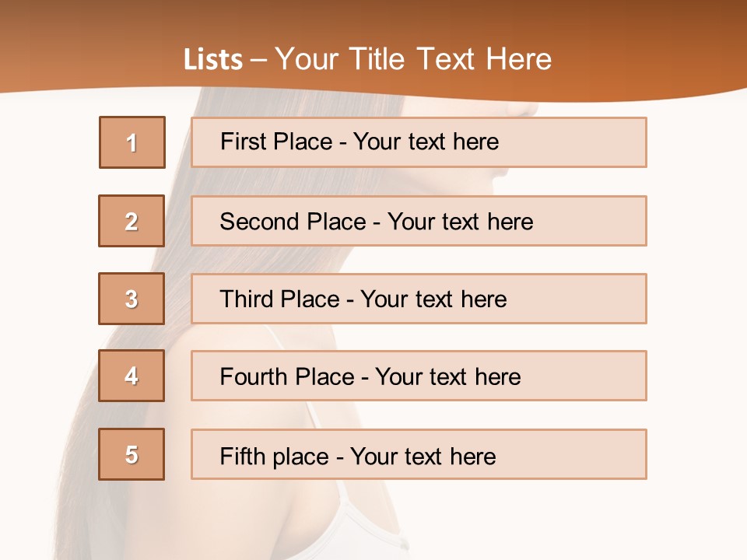Click the Fourth Place text bar
The width and height of the screenshot is (747, 560).
click(419, 376)
